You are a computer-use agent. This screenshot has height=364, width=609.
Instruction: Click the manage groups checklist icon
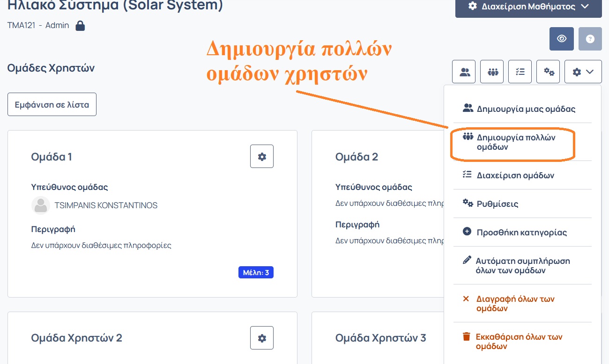tap(520, 72)
